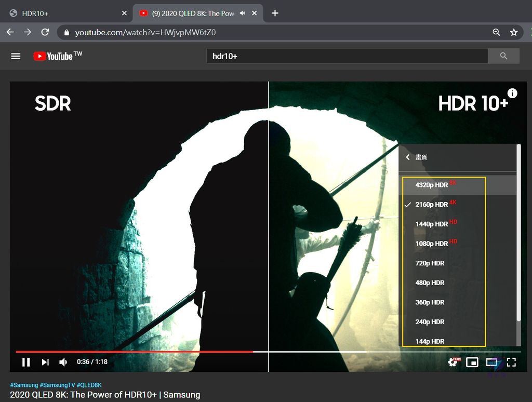Screen dimensions: 532x402
Task: Click the quality menu scrollbar
Action: (518, 233)
